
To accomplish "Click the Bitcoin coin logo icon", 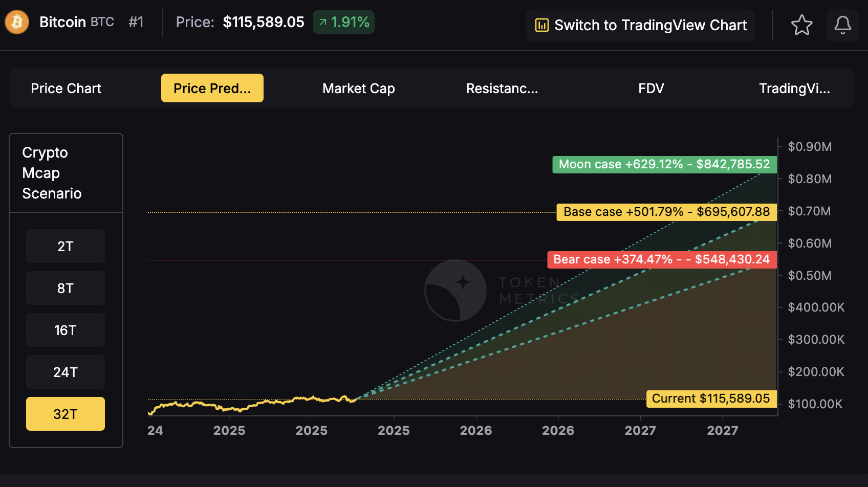I will click(16, 22).
